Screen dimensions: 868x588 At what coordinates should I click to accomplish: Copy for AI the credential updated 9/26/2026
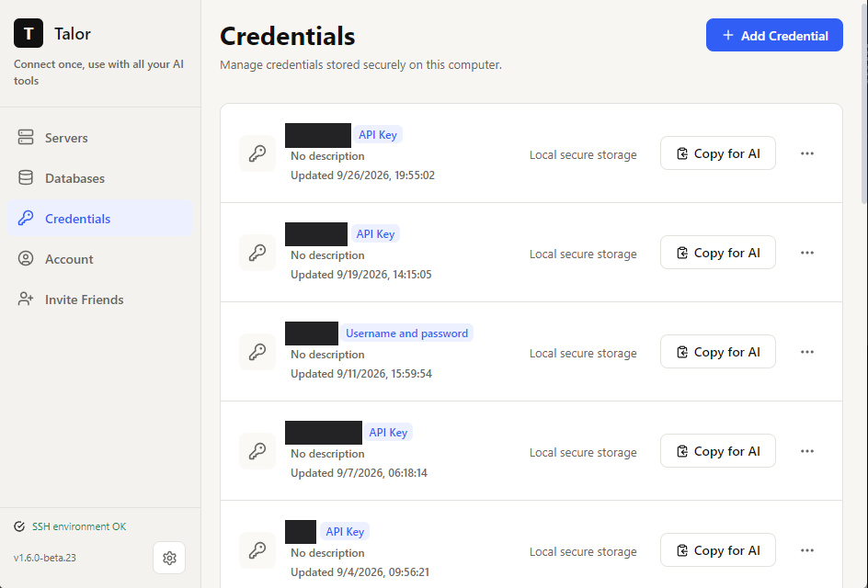point(717,153)
